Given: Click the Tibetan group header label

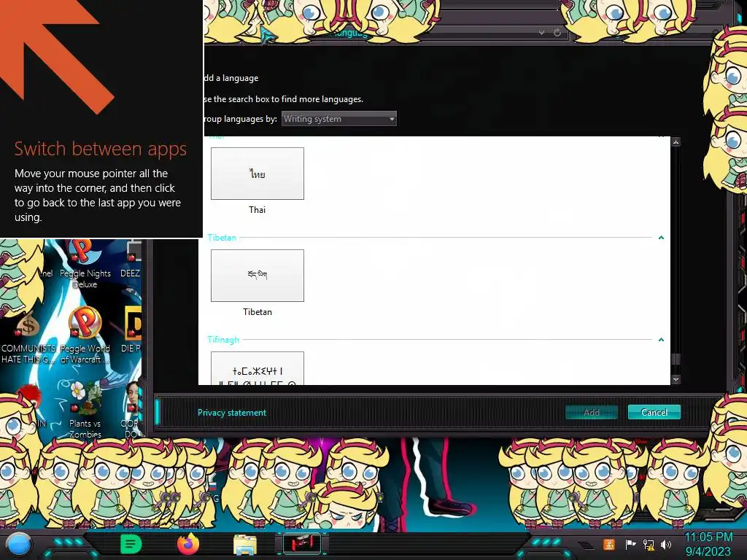Looking at the screenshot, I should point(222,237).
